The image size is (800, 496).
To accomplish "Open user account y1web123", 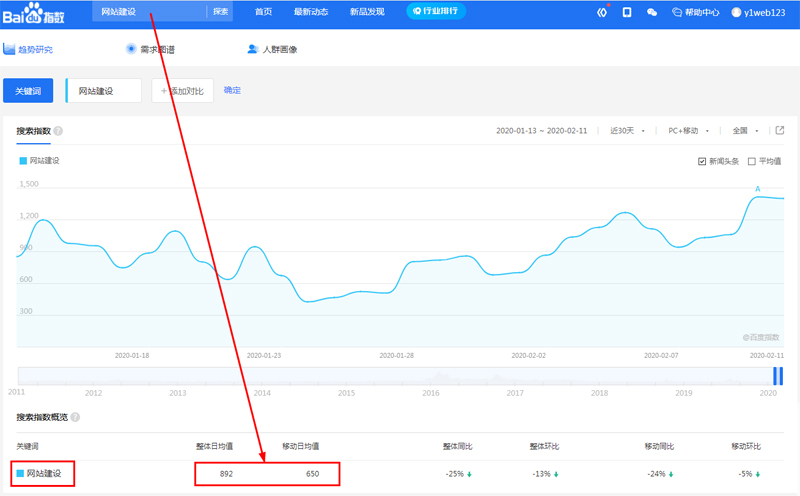I will click(x=758, y=12).
